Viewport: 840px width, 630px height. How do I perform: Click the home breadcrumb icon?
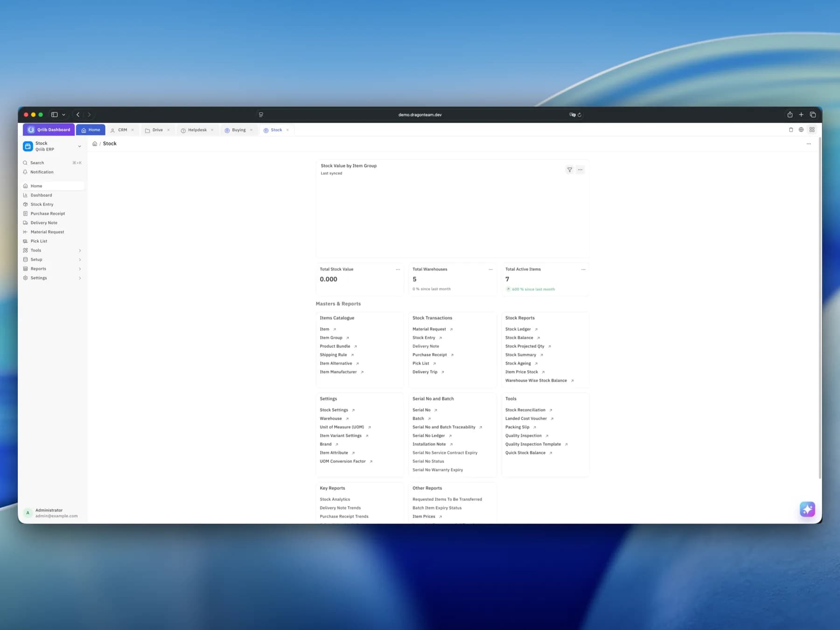pos(95,144)
